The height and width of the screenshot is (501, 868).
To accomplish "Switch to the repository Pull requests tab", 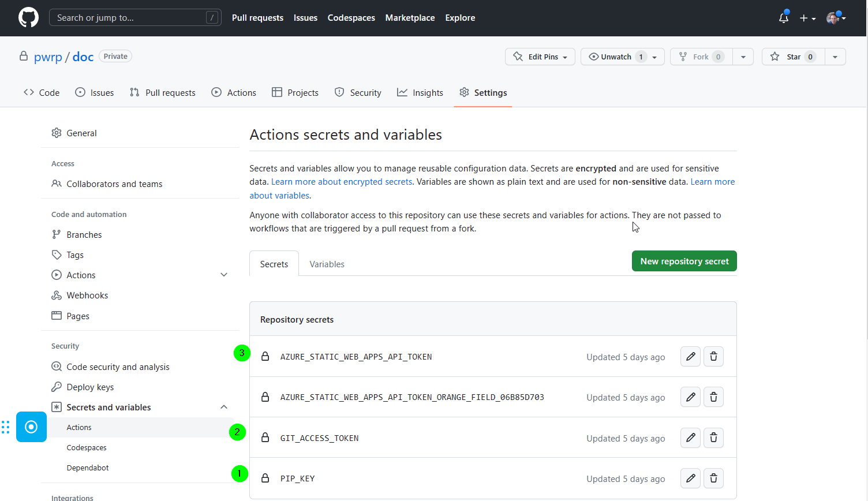I will (163, 92).
